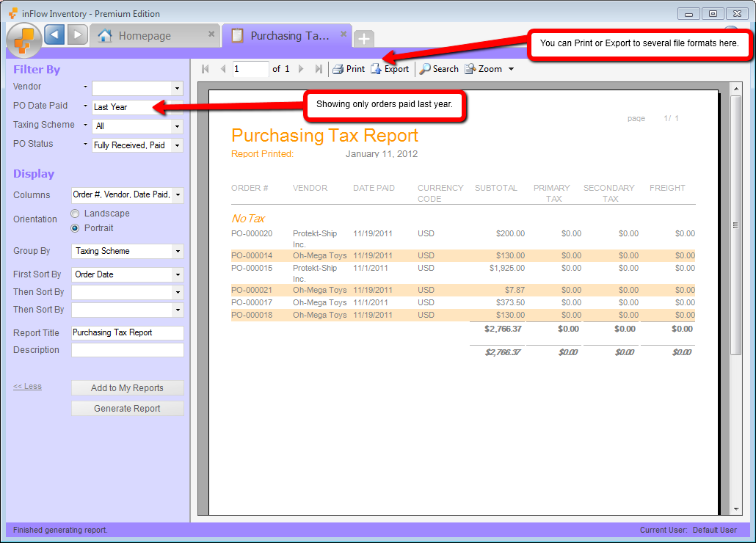Open the Zoom options dropdown
756x543 pixels.
click(x=511, y=69)
